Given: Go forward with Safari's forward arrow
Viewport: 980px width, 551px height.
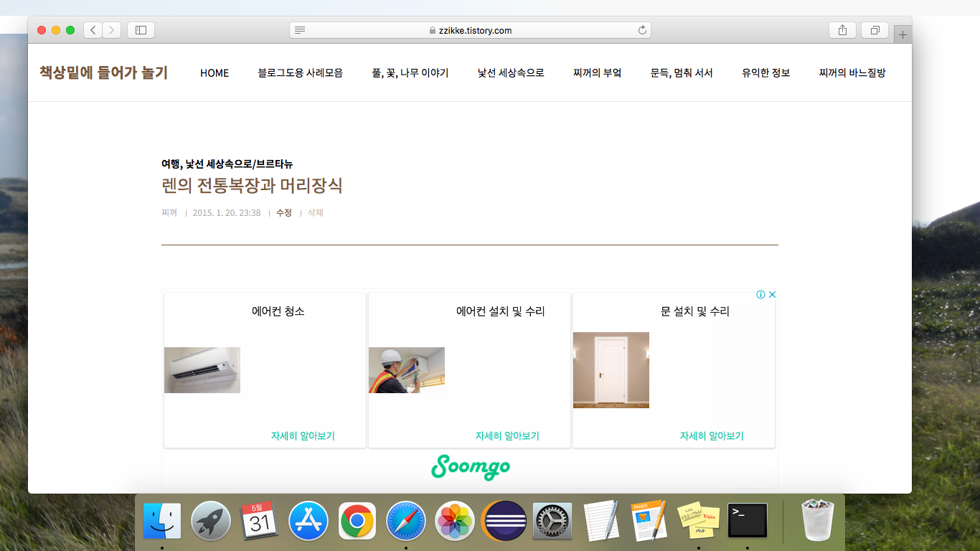Looking at the screenshot, I should point(112,30).
